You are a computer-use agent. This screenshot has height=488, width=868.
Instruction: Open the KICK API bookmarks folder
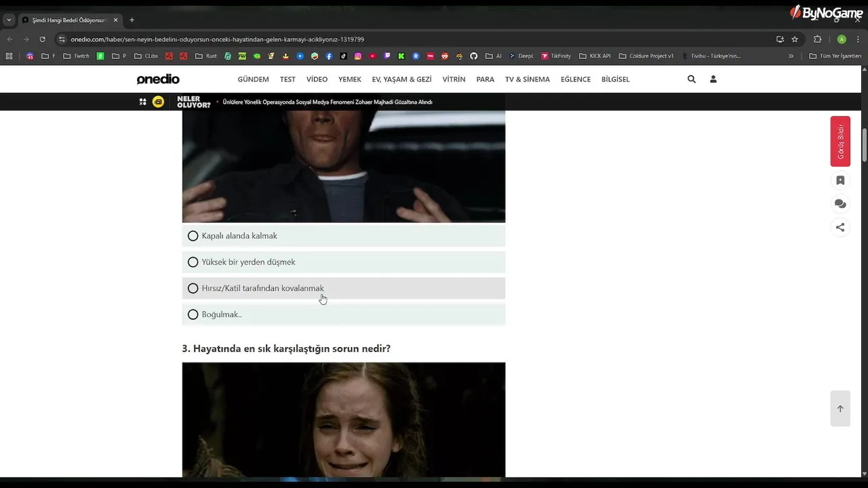595,56
